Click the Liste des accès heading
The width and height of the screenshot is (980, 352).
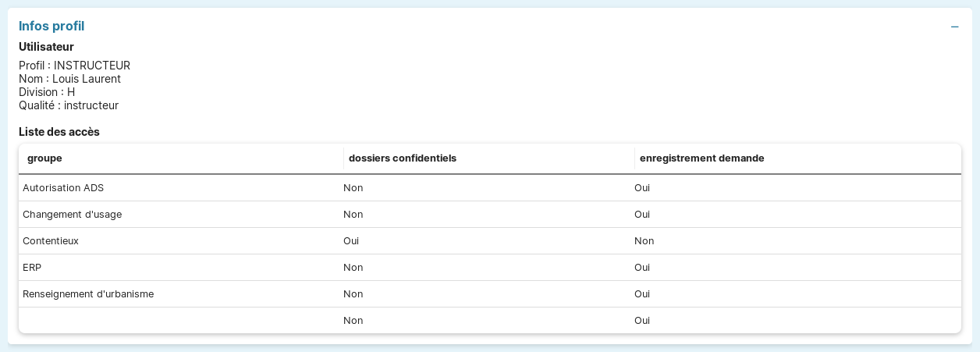59,132
